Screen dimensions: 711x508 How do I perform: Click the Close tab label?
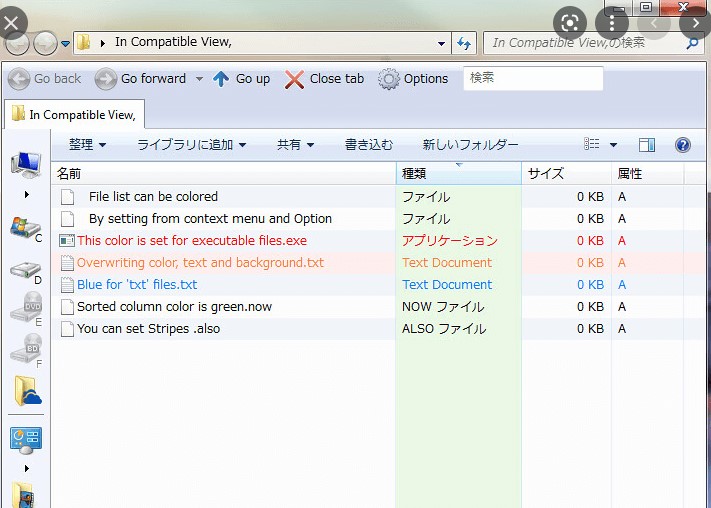(x=337, y=79)
